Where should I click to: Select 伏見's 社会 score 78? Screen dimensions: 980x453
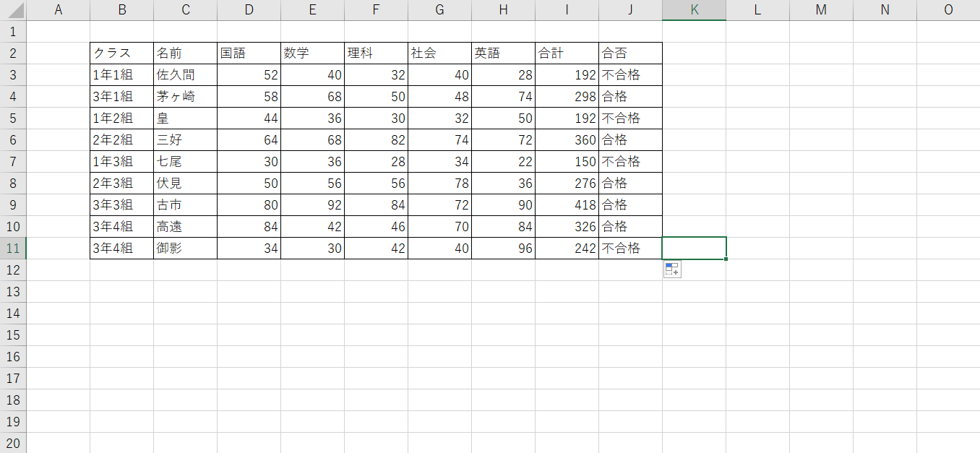(x=440, y=184)
